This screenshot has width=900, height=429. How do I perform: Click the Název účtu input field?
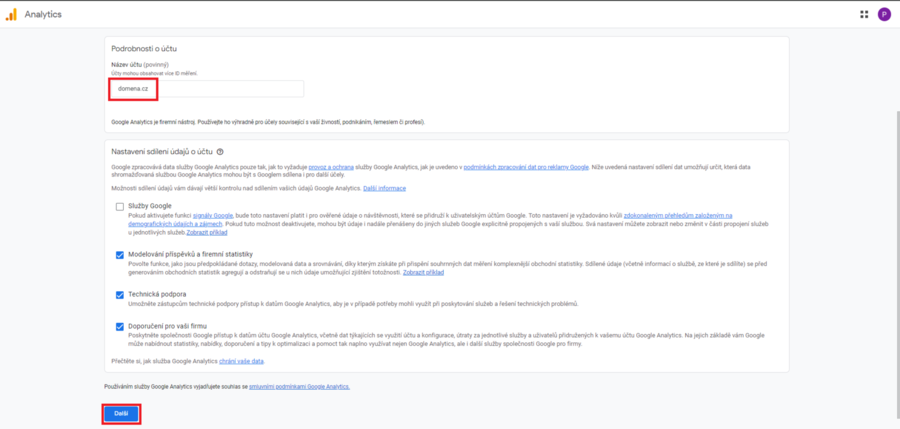click(x=205, y=89)
